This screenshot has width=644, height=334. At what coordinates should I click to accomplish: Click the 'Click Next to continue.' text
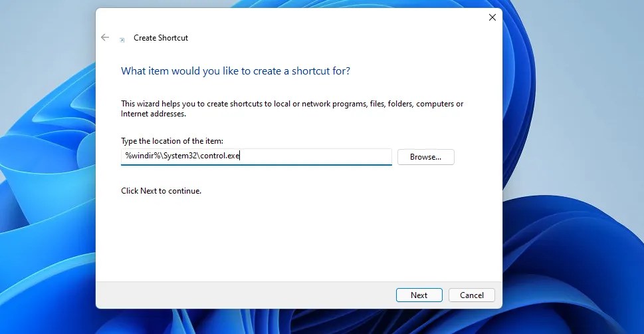click(161, 191)
